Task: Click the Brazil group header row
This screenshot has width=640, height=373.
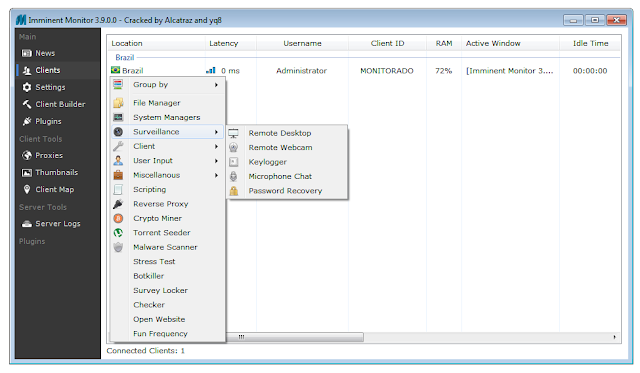Action: 364,58
